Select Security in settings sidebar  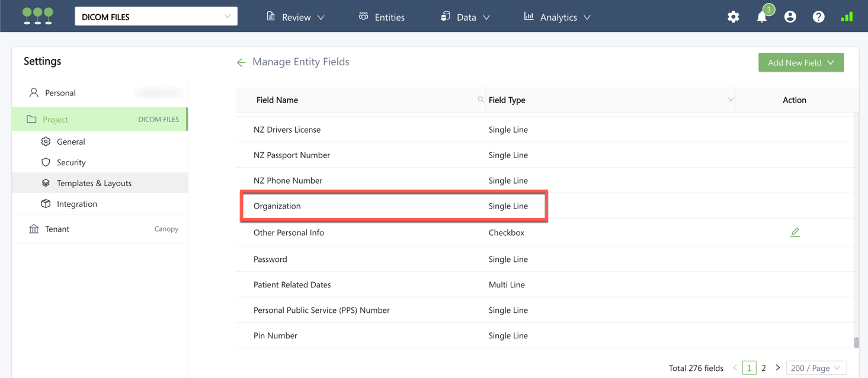71,162
